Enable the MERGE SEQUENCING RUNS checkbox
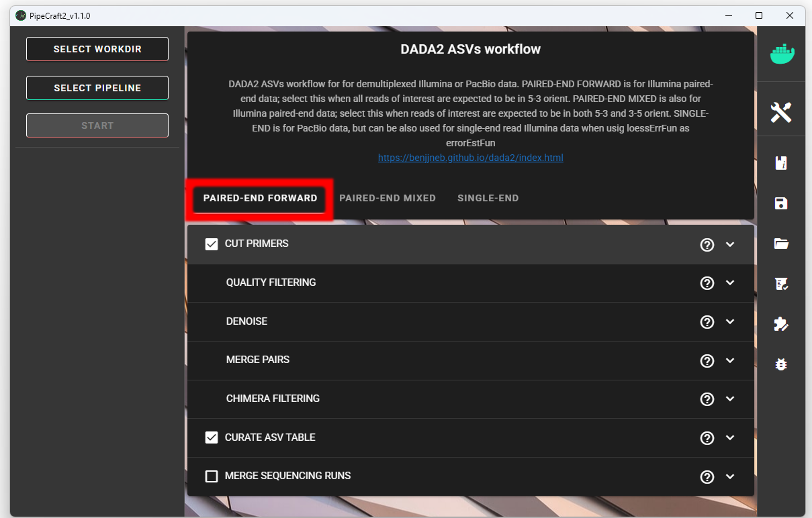This screenshot has width=812, height=518. (x=211, y=476)
